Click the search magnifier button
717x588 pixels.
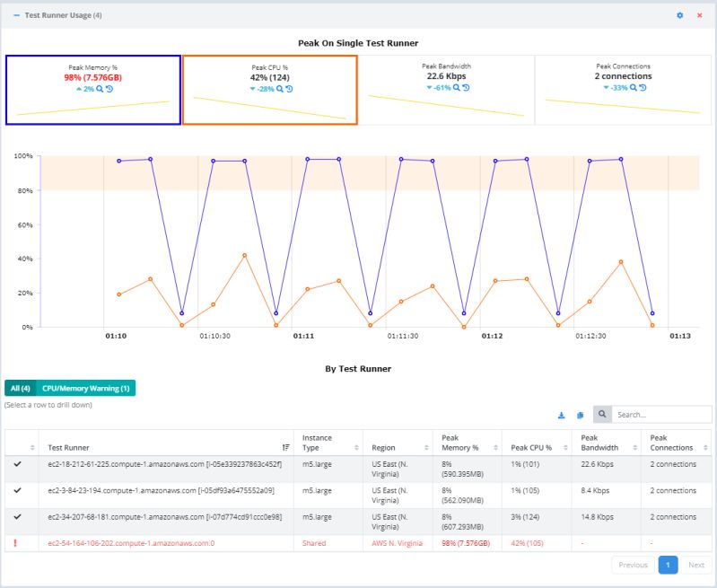click(x=602, y=414)
